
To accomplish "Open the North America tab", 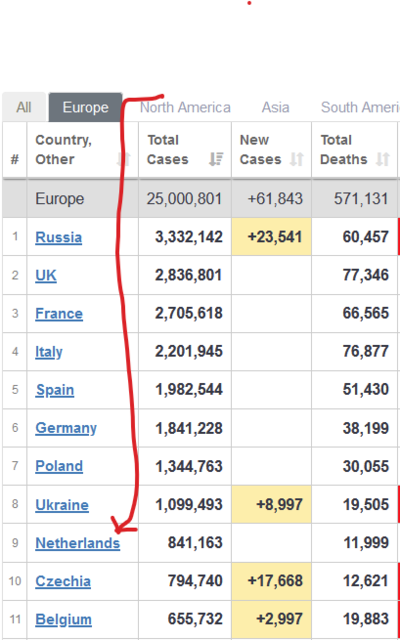I will click(x=185, y=107).
